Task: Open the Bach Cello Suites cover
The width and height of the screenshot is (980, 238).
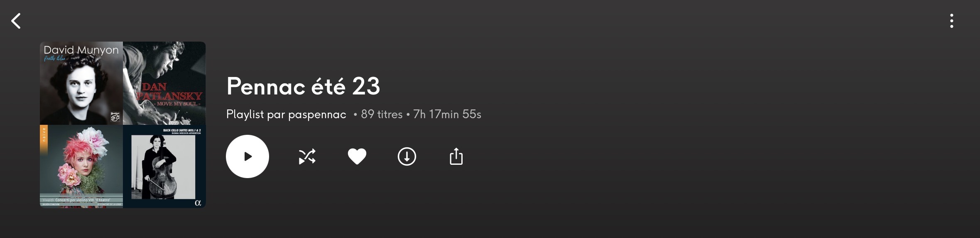Action: tap(164, 166)
